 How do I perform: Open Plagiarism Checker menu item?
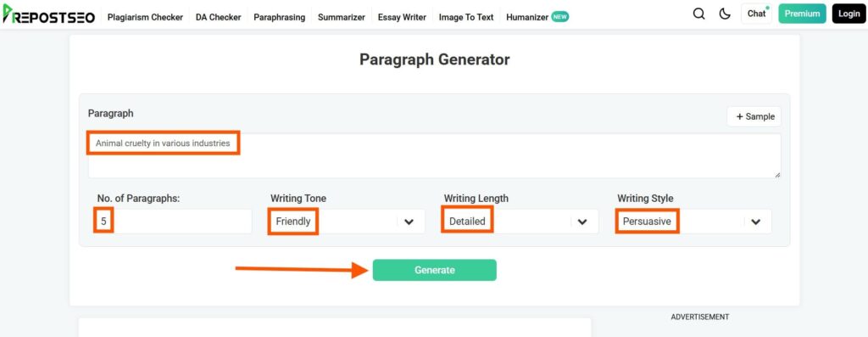click(145, 17)
